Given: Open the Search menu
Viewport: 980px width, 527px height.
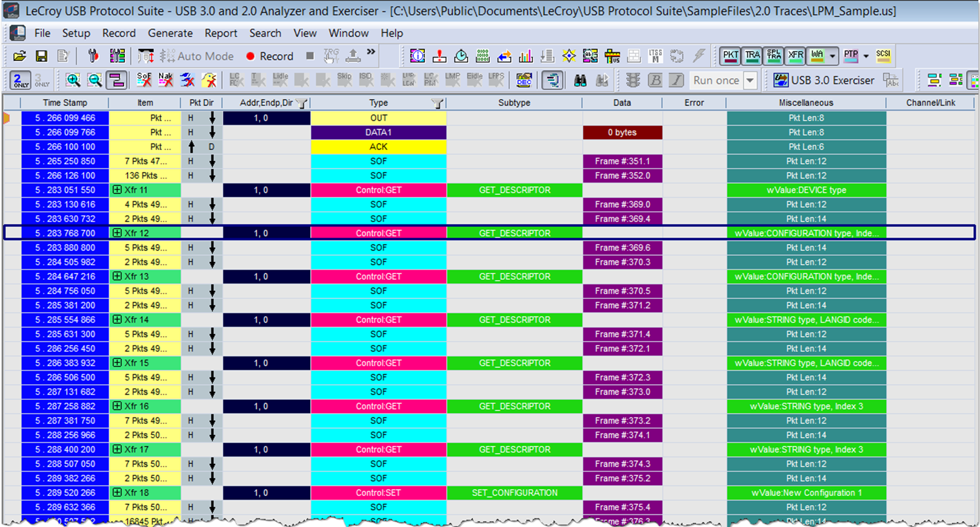Looking at the screenshot, I should (x=265, y=33).
